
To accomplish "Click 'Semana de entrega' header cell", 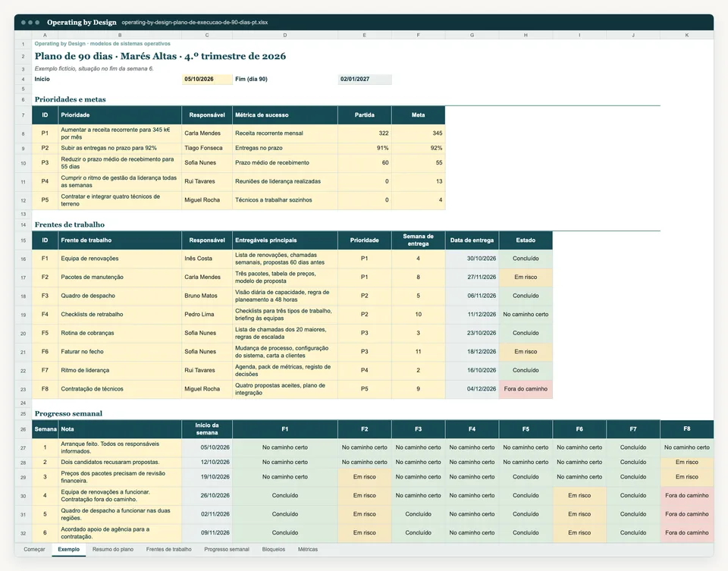I will 419,240.
